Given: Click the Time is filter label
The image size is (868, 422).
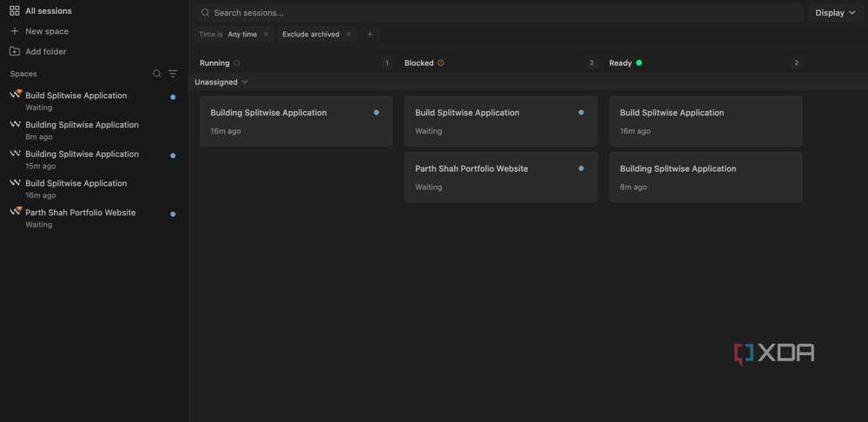Looking at the screenshot, I should click(x=210, y=35).
